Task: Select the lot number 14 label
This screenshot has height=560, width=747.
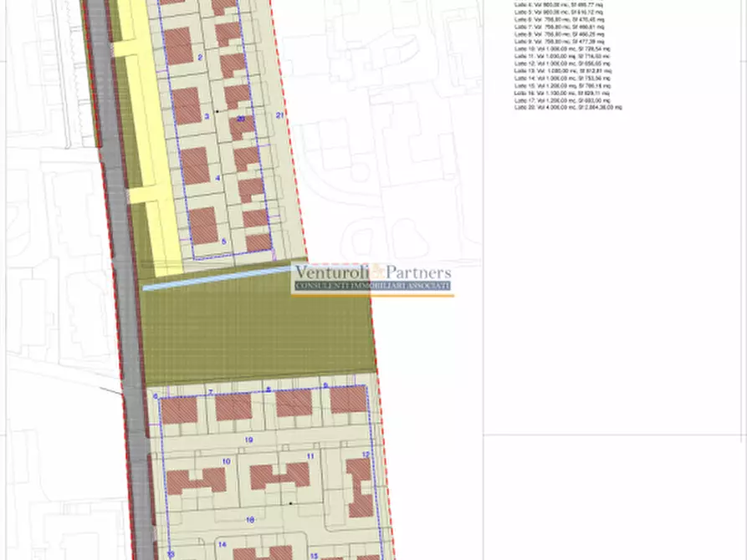Action: (x=223, y=544)
